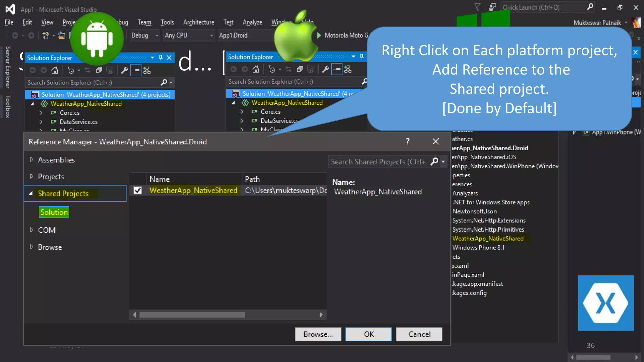This screenshot has height=362, width=644.
Task: Open the Any CPU platform dropdown
Action: click(x=189, y=36)
